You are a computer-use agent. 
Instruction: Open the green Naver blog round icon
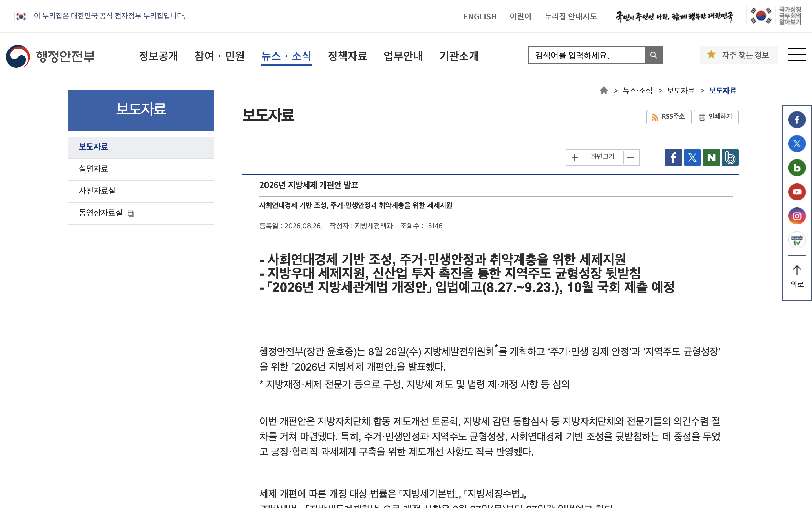[x=796, y=168]
